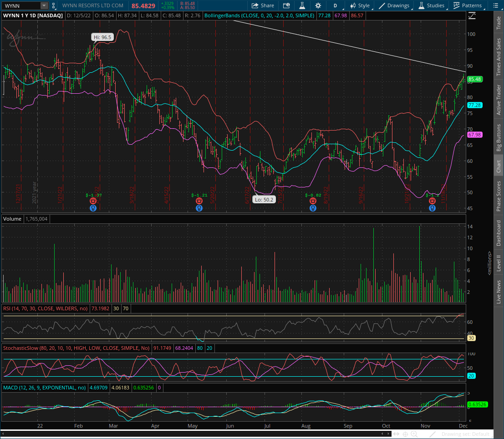Open Times And Sales sidebar tab
This screenshot has height=439, width=504.
click(499, 57)
